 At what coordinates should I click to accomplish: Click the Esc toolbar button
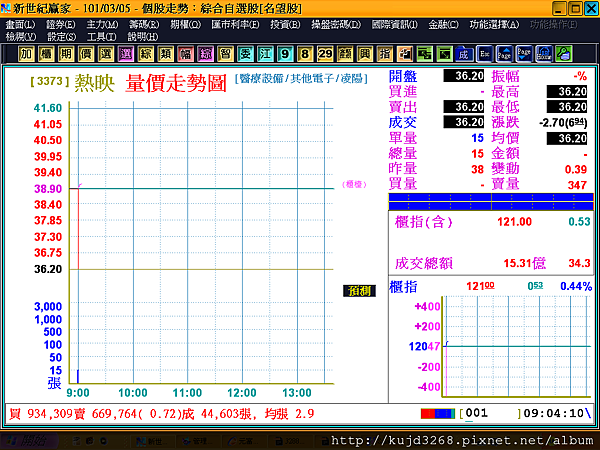tap(484, 54)
